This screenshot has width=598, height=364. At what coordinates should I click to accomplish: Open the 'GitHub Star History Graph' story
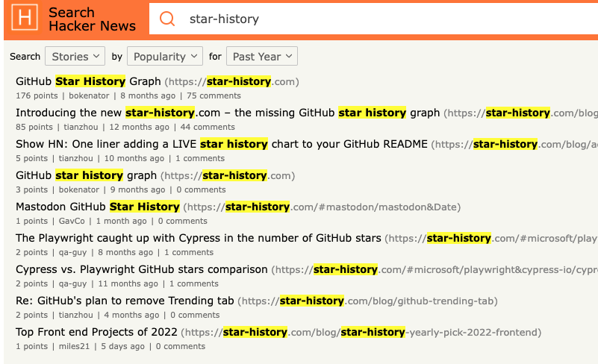click(x=88, y=81)
